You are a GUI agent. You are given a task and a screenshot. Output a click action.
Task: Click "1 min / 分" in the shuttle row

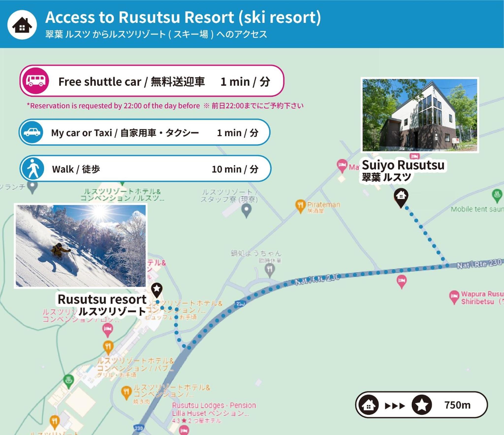point(245,82)
